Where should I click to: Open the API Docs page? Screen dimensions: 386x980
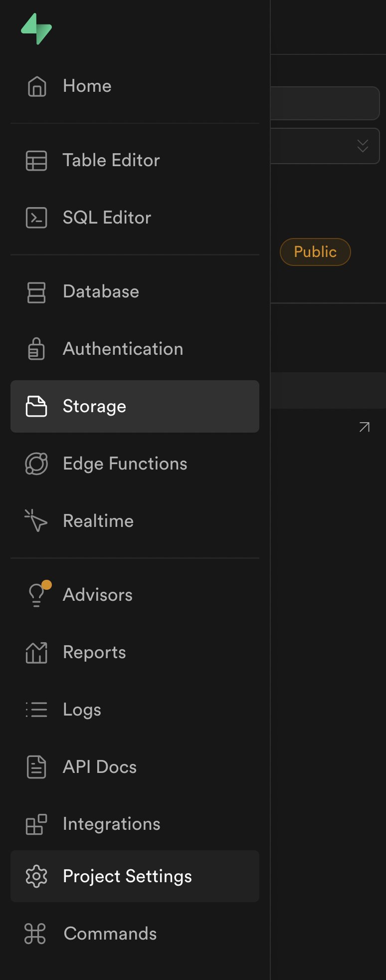coord(99,766)
